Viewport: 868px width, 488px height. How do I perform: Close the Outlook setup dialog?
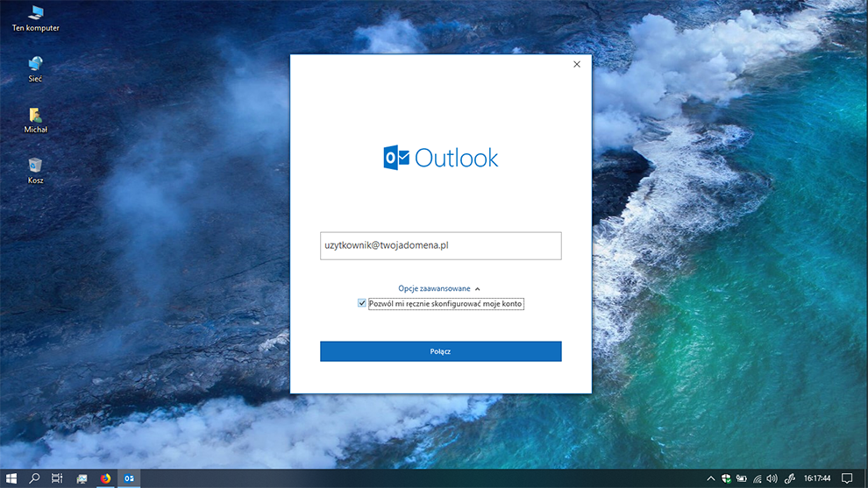[x=576, y=64]
